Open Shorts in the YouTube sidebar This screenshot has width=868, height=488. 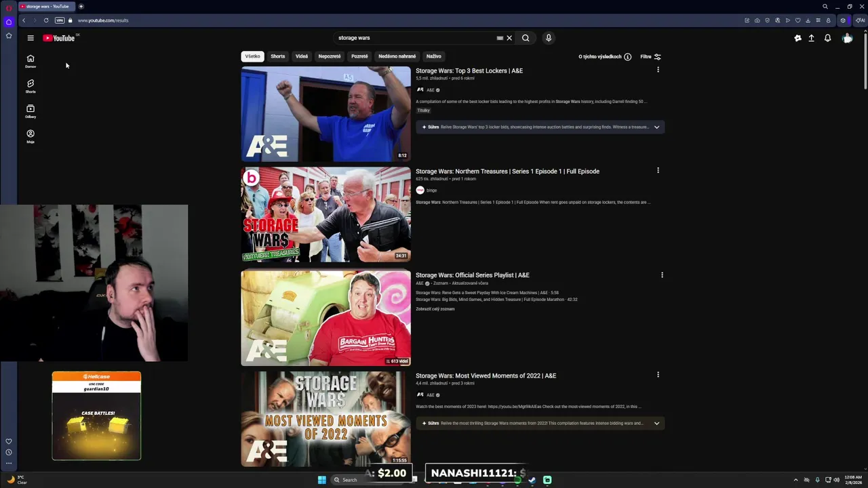pos(31,86)
